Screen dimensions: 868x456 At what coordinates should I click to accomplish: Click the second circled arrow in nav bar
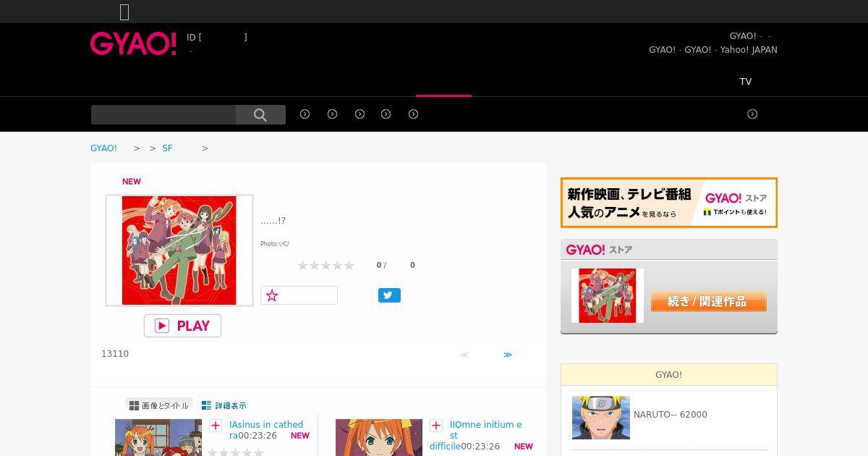click(333, 114)
